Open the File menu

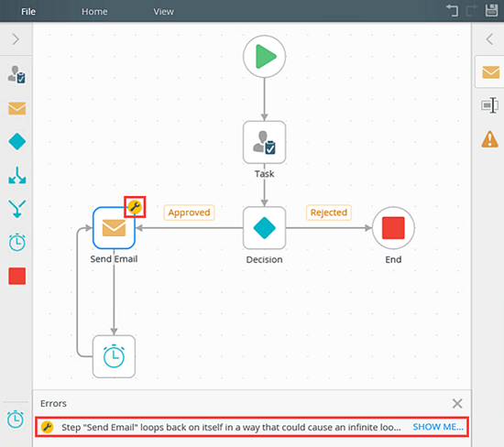[28, 12]
